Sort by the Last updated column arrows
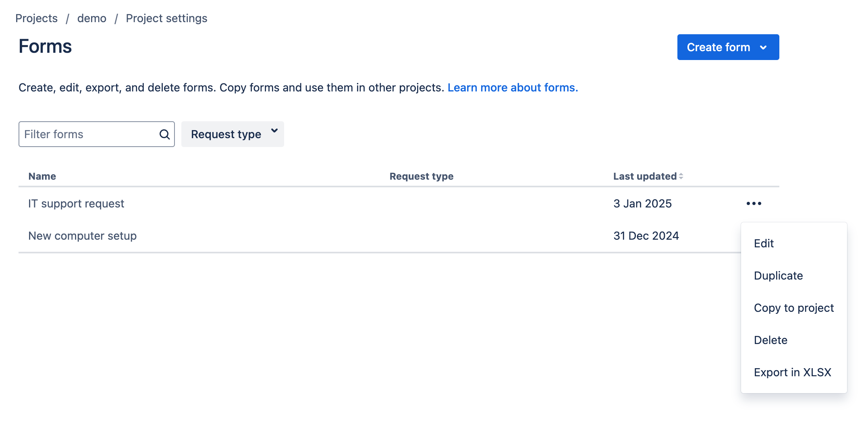The image size is (868, 427). [x=681, y=176]
